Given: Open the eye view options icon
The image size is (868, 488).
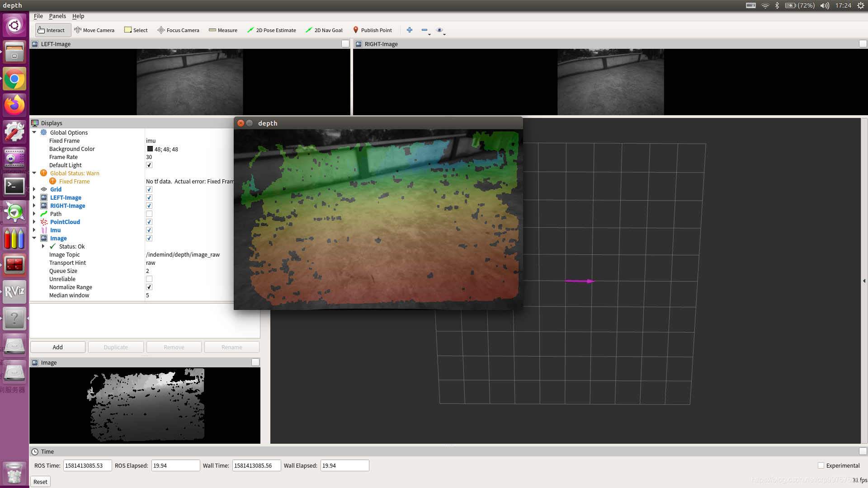Looking at the screenshot, I should pyautogui.click(x=439, y=30).
